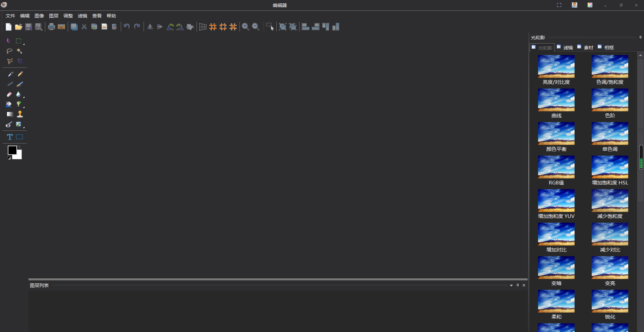644x332 pixels.
Task: Open the 图层列表 panel dropdown arrow
Action: (511, 285)
